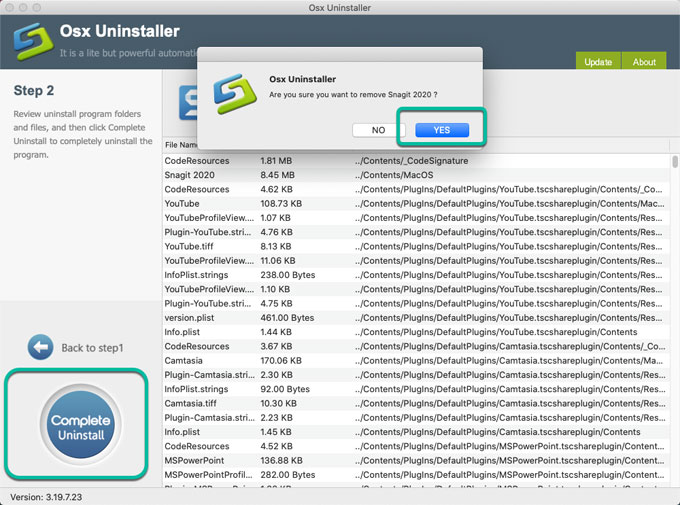The width and height of the screenshot is (680, 505).
Task: Select the Plugin-YouTube.stri 4.75 KB row
Action: point(416,304)
